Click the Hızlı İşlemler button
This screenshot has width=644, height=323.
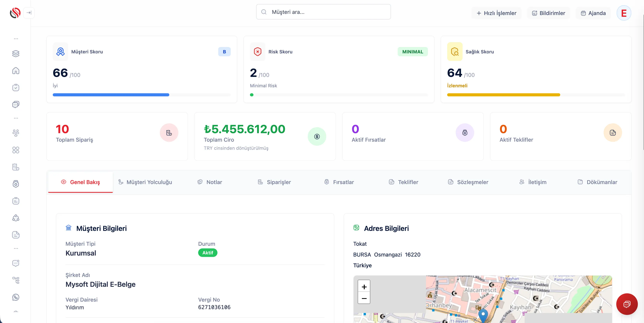point(496,13)
